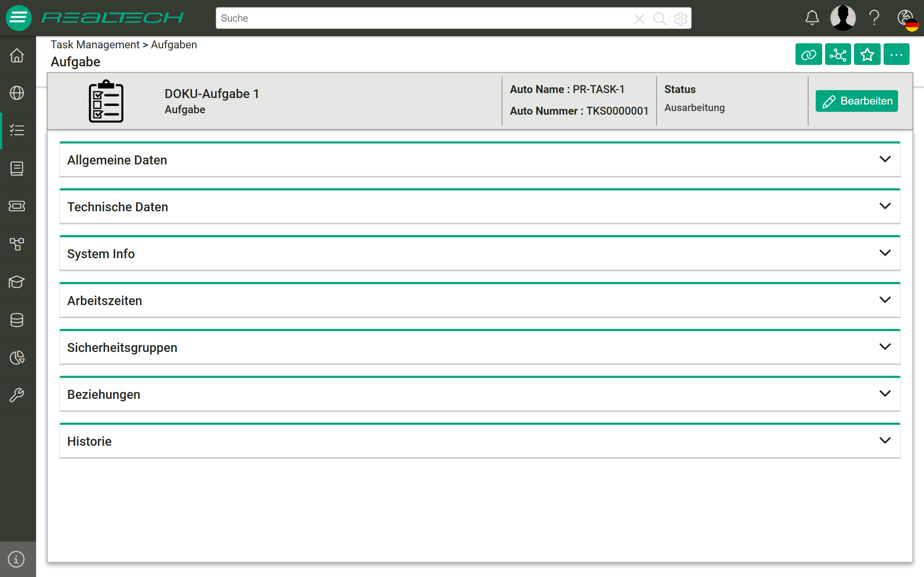Expand the Technische Daten section
The width and height of the screenshot is (924, 577).
point(480,207)
